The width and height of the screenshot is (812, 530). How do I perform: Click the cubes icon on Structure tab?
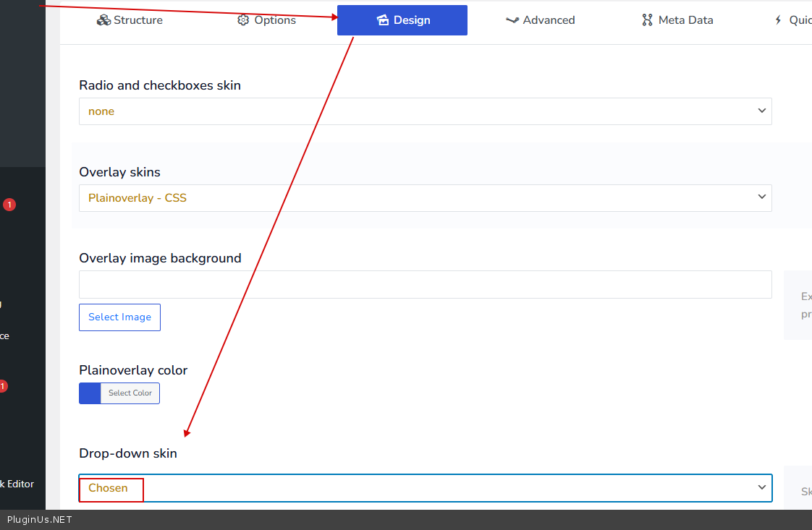tap(103, 20)
